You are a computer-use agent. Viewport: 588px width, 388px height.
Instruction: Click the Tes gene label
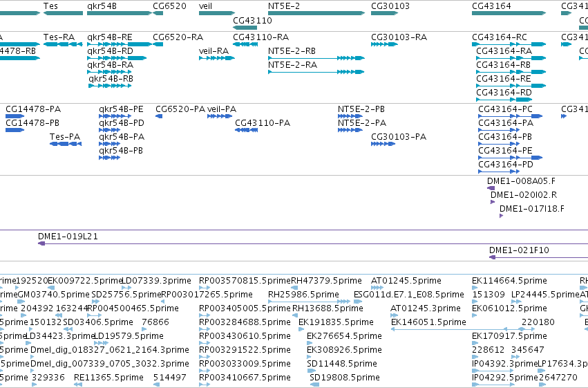coord(50,6)
